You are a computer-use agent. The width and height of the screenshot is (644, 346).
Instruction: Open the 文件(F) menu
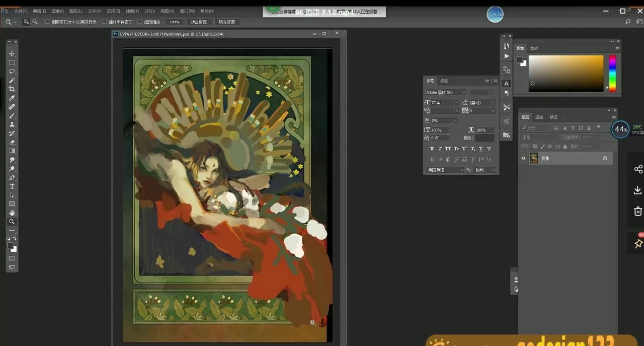[x=21, y=11]
